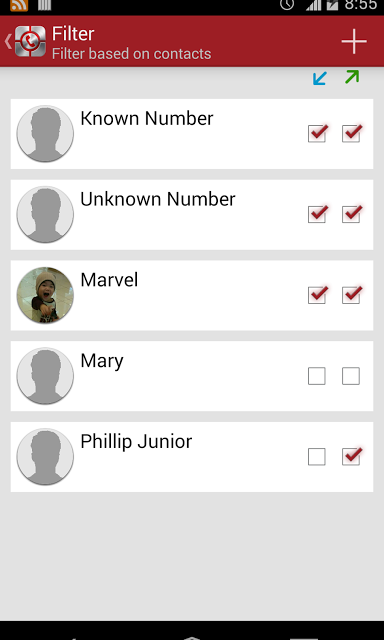Enable outgoing checkbox for Mary
Screen dimensions: 384x640
pos(351,376)
